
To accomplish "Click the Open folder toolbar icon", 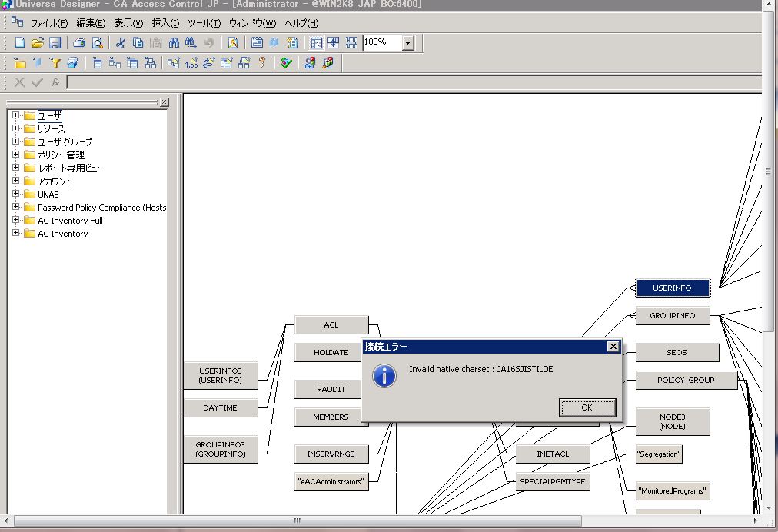I will point(37,43).
